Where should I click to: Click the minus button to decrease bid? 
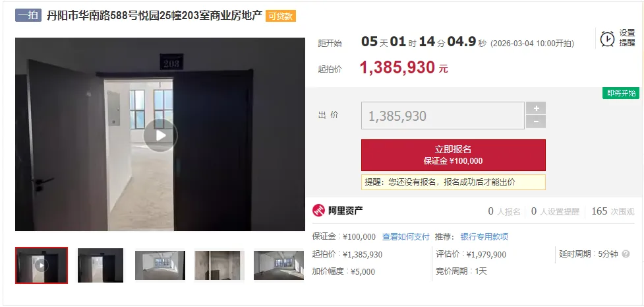pyautogui.click(x=536, y=122)
